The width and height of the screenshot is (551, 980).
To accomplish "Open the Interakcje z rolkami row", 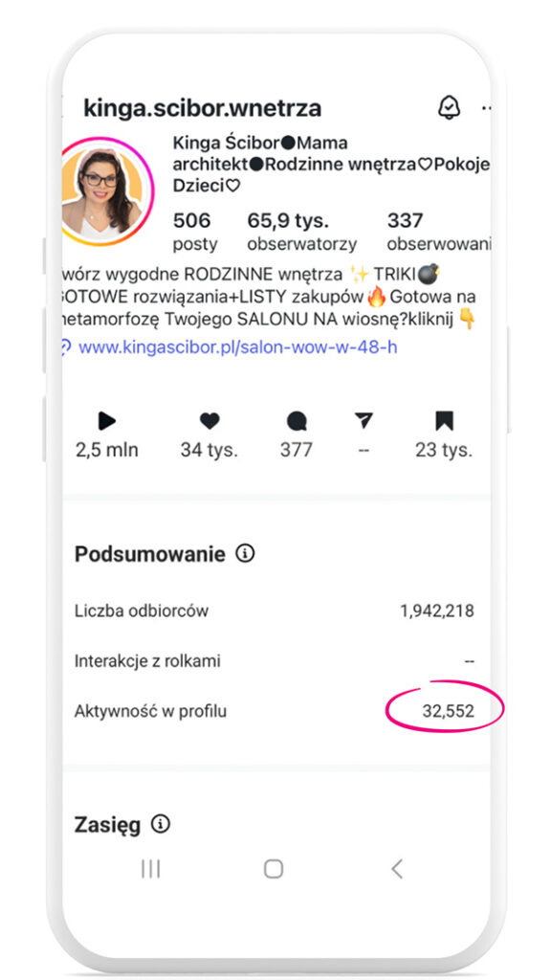I will pos(275,660).
